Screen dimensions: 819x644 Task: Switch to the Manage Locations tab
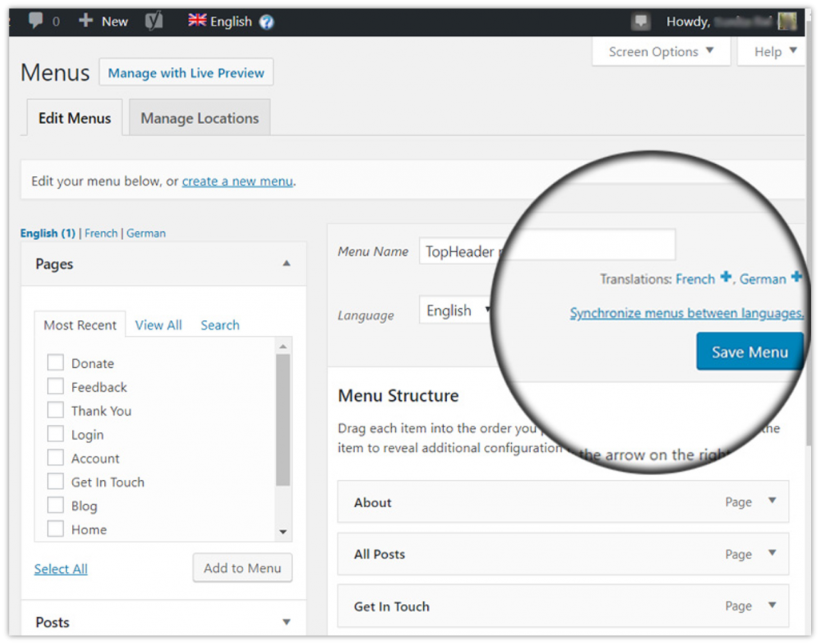199,117
